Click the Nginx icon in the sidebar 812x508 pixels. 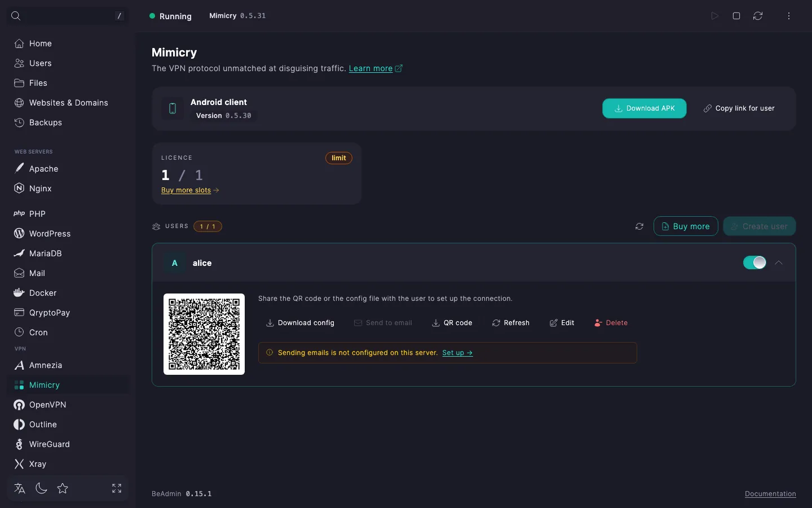click(x=19, y=189)
